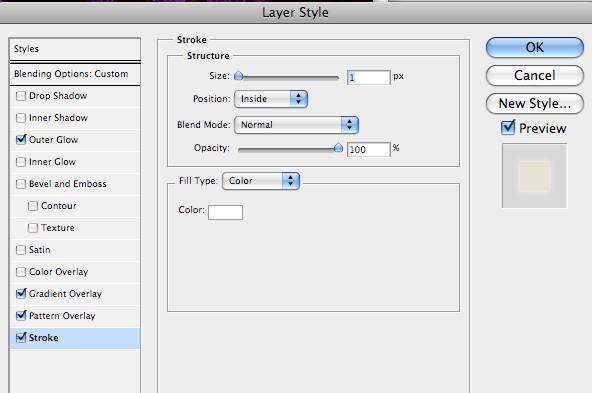Enable the Color Overlay checkbox
This screenshot has height=393, width=592.
pos(21,272)
